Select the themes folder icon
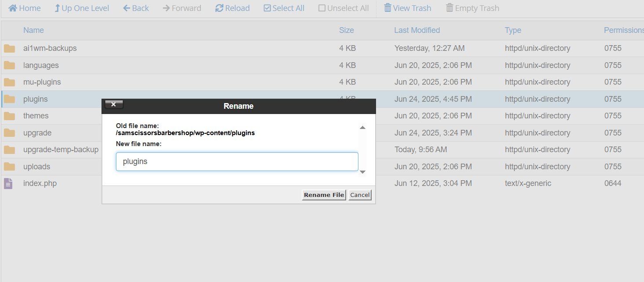 click(x=9, y=116)
